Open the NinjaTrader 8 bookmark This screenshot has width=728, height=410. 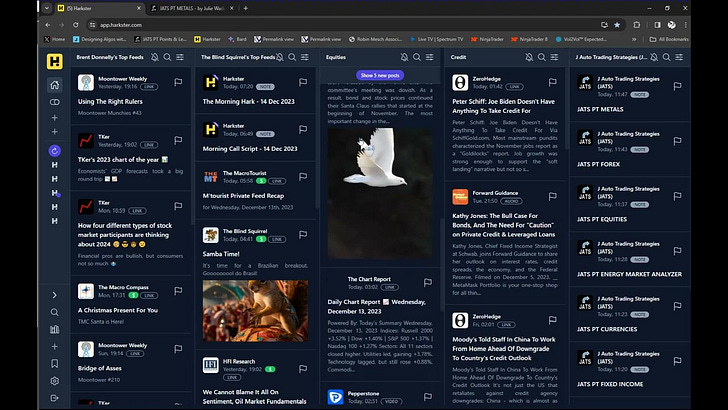tap(529, 39)
